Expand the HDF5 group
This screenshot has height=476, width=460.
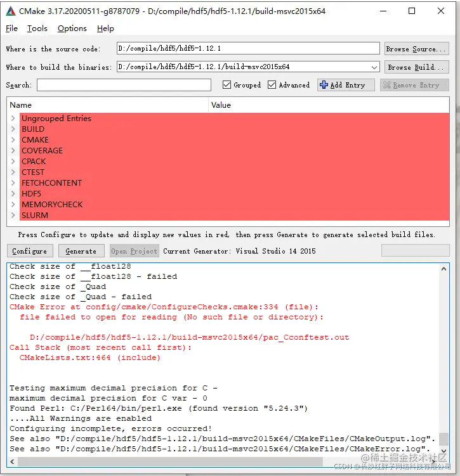(13, 194)
